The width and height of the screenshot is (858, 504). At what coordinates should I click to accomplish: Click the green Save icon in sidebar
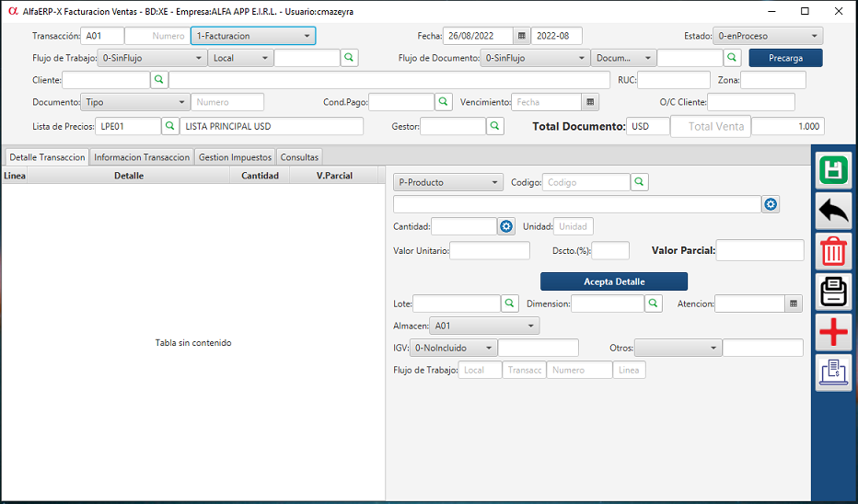point(833,171)
